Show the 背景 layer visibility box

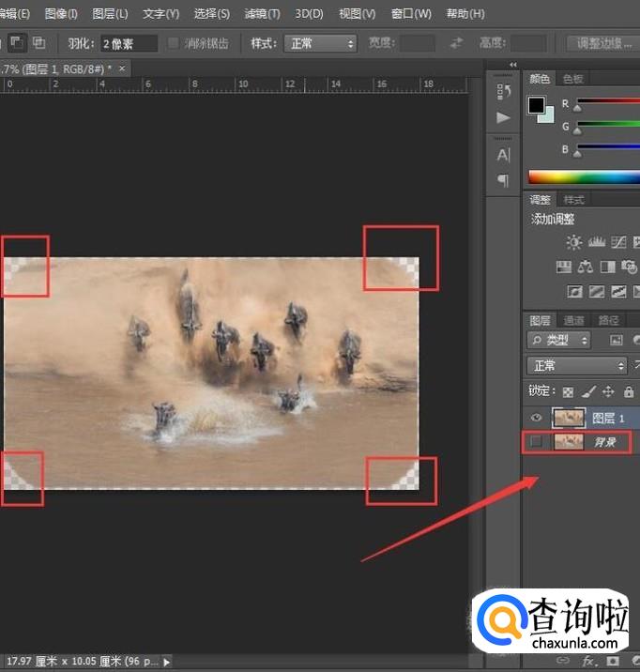pyautogui.click(x=537, y=442)
